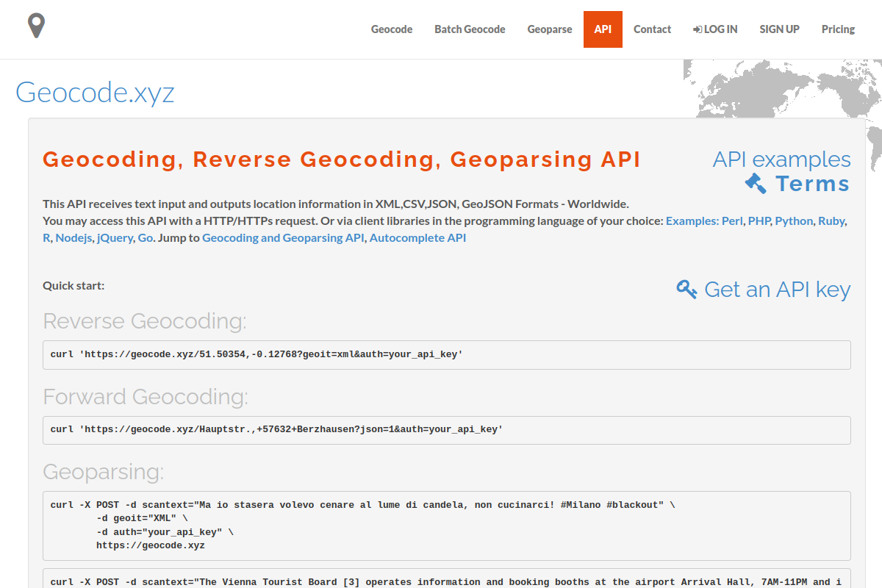Image resolution: width=882 pixels, height=588 pixels.
Task: Go to SIGN UP page
Action: click(779, 29)
